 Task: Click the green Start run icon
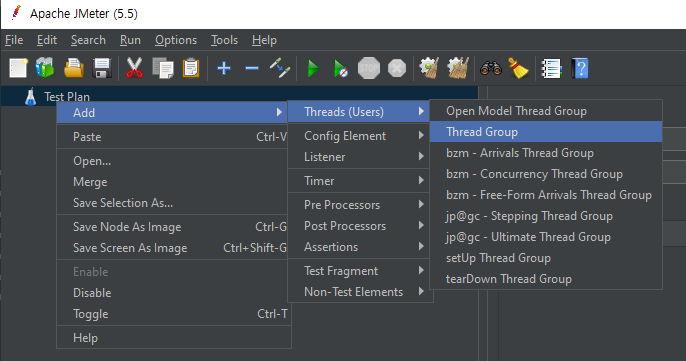313,69
